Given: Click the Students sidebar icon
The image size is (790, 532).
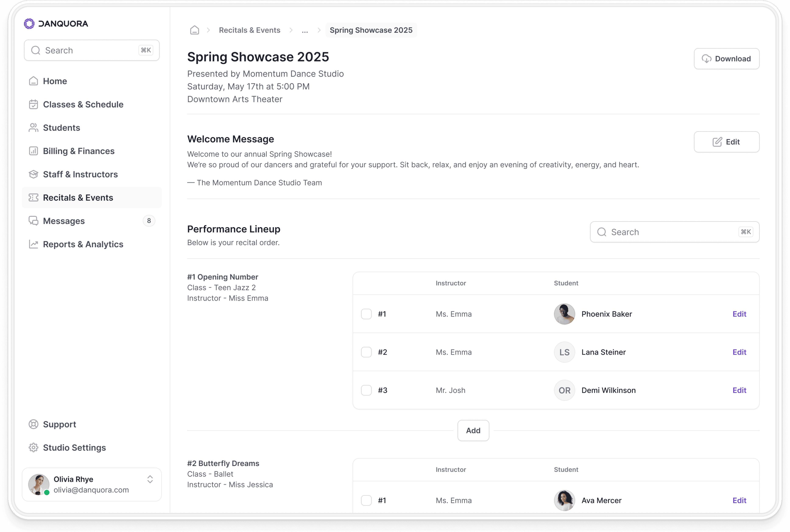Looking at the screenshot, I should point(33,128).
